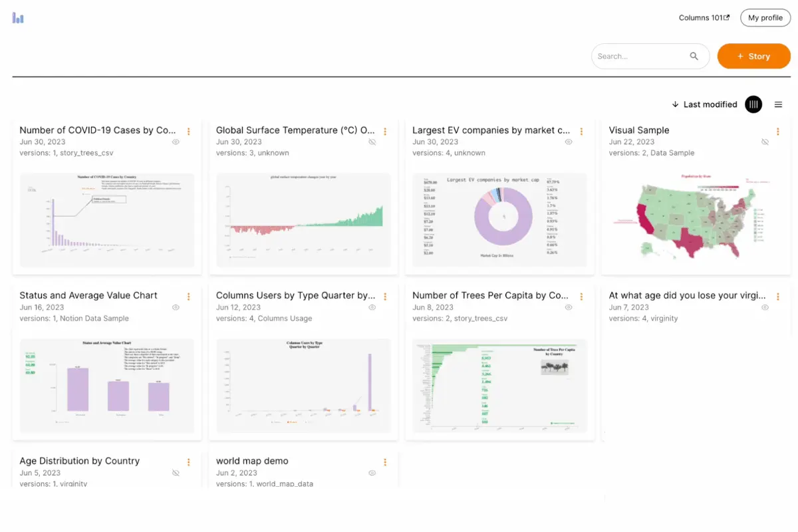Open options menu for 'At what age' story
Viewport: 798px width, 532px height.
(x=778, y=297)
